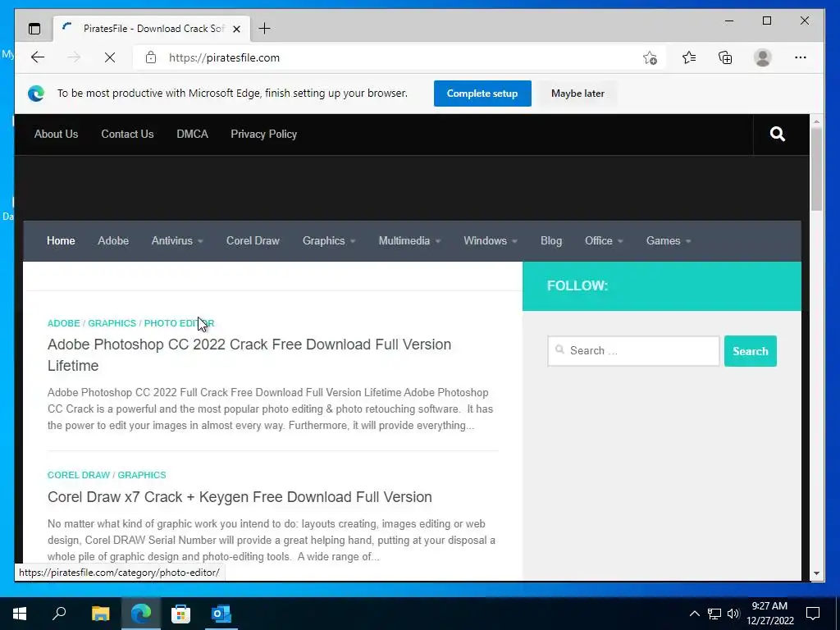Click the Edge icon in taskbar
The height and width of the screenshot is (630, 840).
point(141,614)
